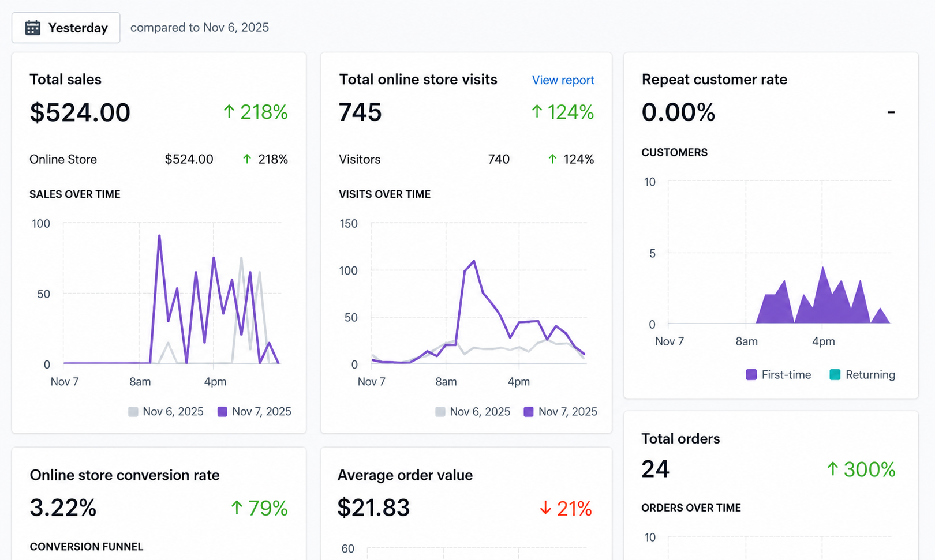Image resolution: width=935 pixels, height=560 pixels.
Task: Click the Online Store $524.00 amount
Action: 189,159
